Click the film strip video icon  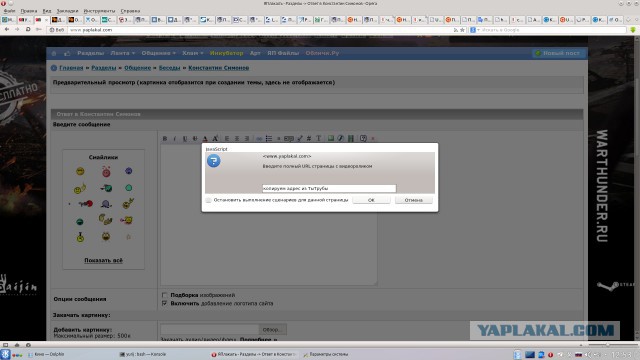point(351,138)
